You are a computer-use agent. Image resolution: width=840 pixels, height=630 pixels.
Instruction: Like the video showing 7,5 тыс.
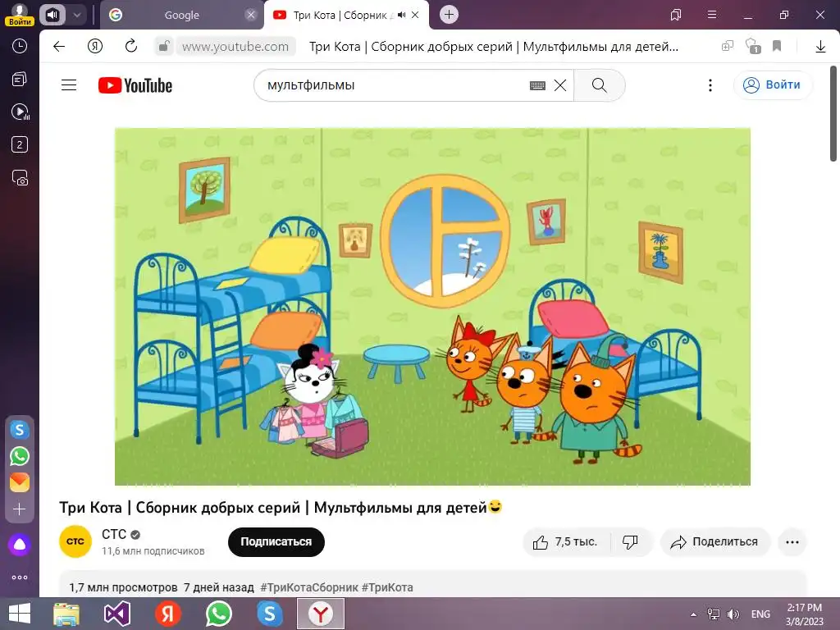565,542
